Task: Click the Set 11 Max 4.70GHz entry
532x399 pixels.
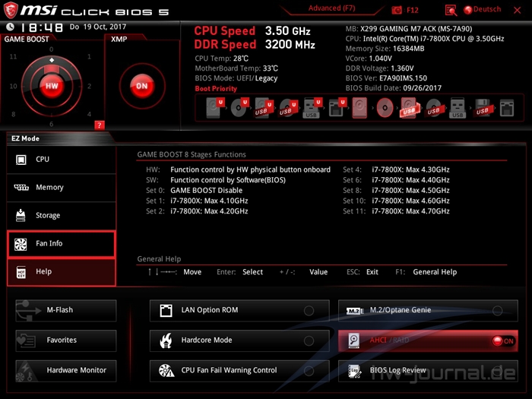Action: pos(396,211)
